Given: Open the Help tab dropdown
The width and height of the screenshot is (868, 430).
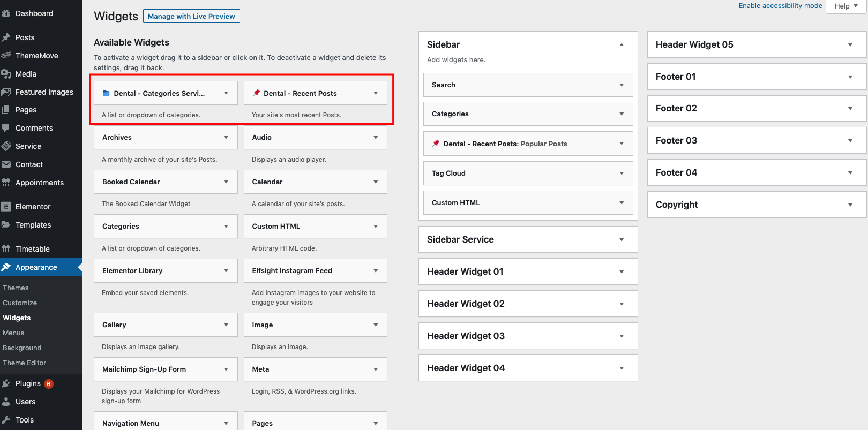Looking at the screenshot, I should pos(847,6).
